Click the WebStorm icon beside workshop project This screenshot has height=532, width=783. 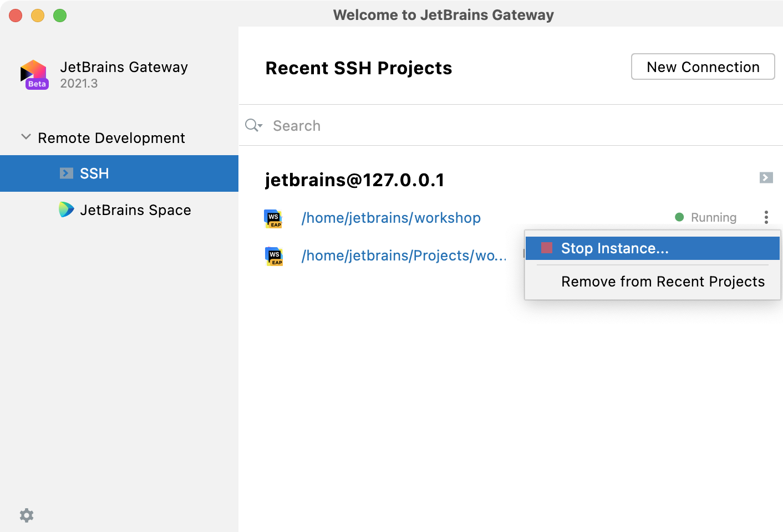[x=273, y=218]
